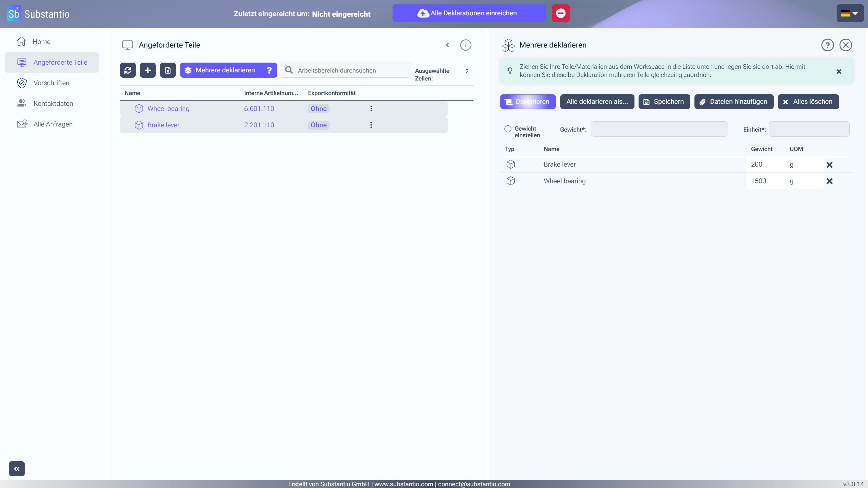Remove Wheel bearing from declaration list
Viewport: 868px width, 488px height.
tap(829, 181)
